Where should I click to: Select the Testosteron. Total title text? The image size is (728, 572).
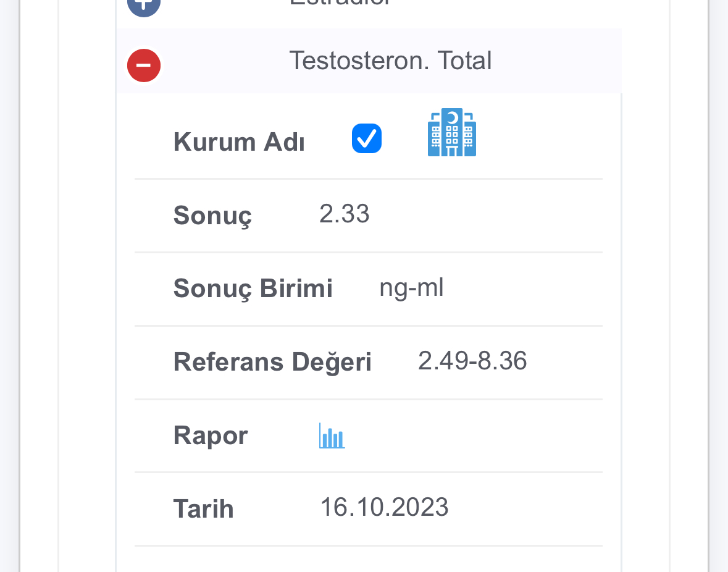click(x=390, y=61)
